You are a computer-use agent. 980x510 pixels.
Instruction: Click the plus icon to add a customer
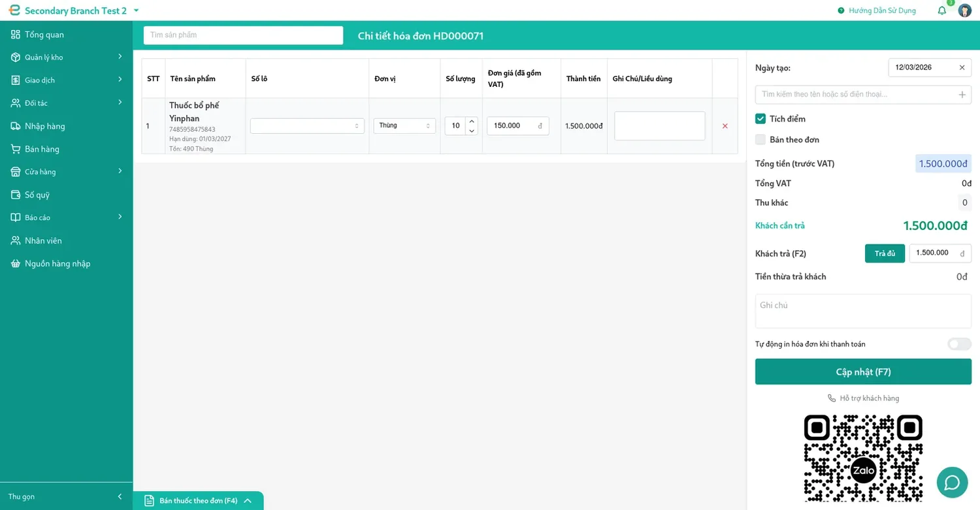962,95
